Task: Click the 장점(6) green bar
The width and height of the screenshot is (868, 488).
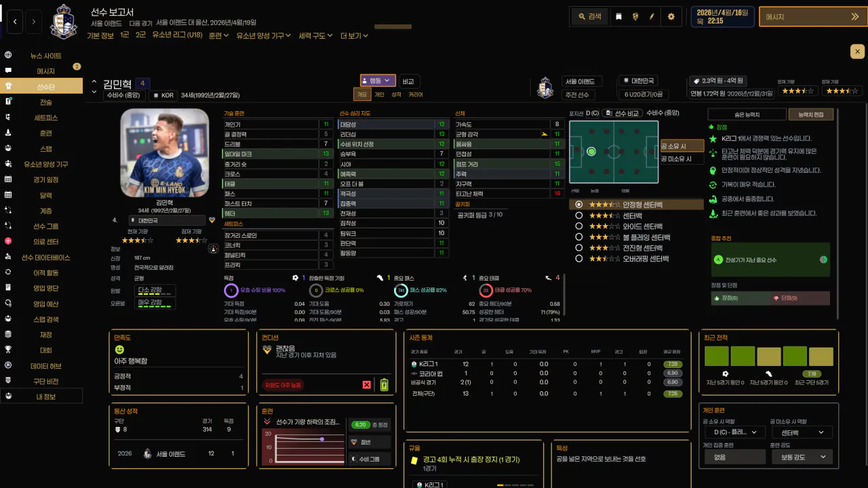Action: pyautogui.click(x=739, y=298)
